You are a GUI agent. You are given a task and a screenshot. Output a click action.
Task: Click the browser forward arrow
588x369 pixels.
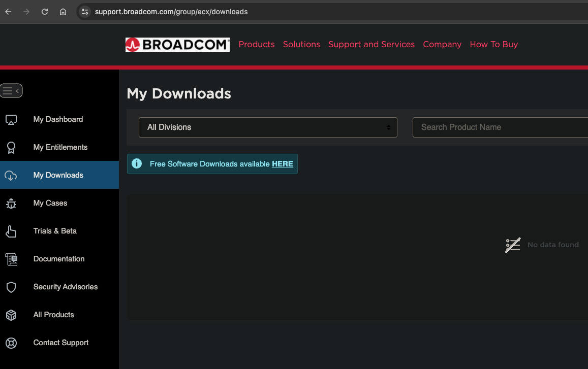26,12
